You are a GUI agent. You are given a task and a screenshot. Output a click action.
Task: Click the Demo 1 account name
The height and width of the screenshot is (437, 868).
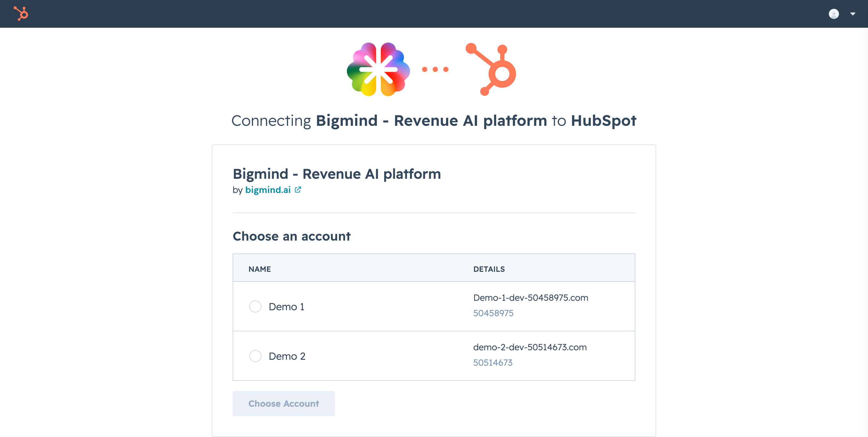[286, 307]
